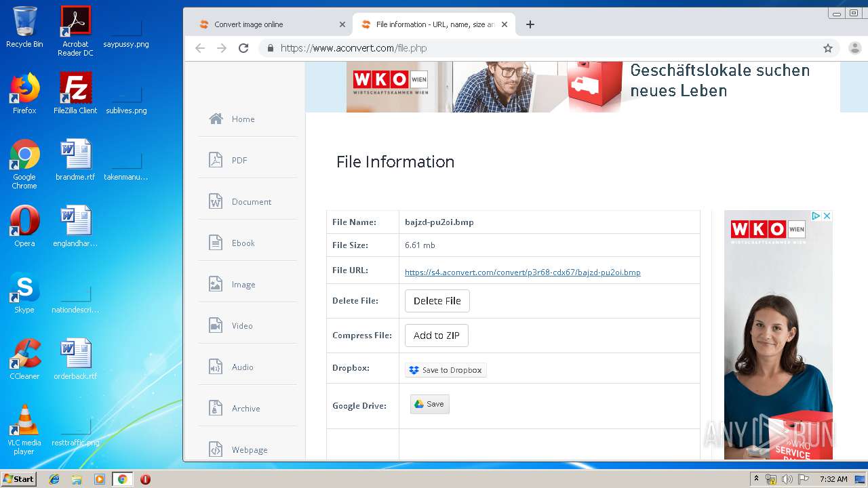
Task: Click the Add to ZIP button
Action: (437, 335)
